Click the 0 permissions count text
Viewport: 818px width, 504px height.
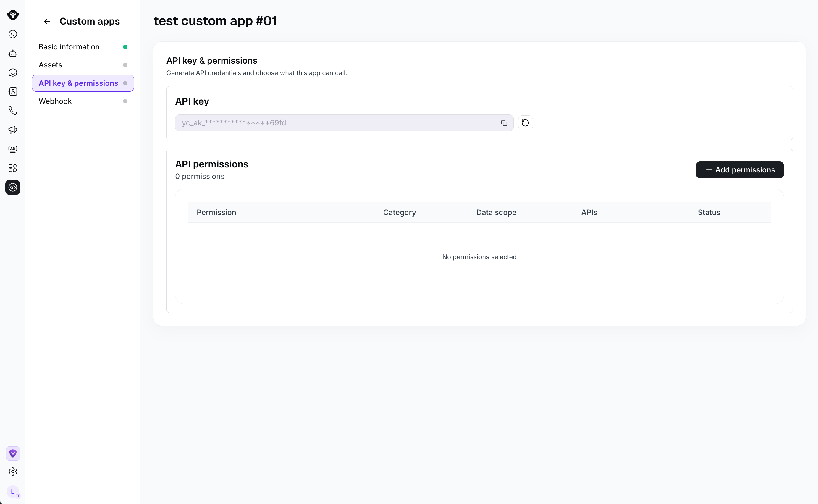200,176
